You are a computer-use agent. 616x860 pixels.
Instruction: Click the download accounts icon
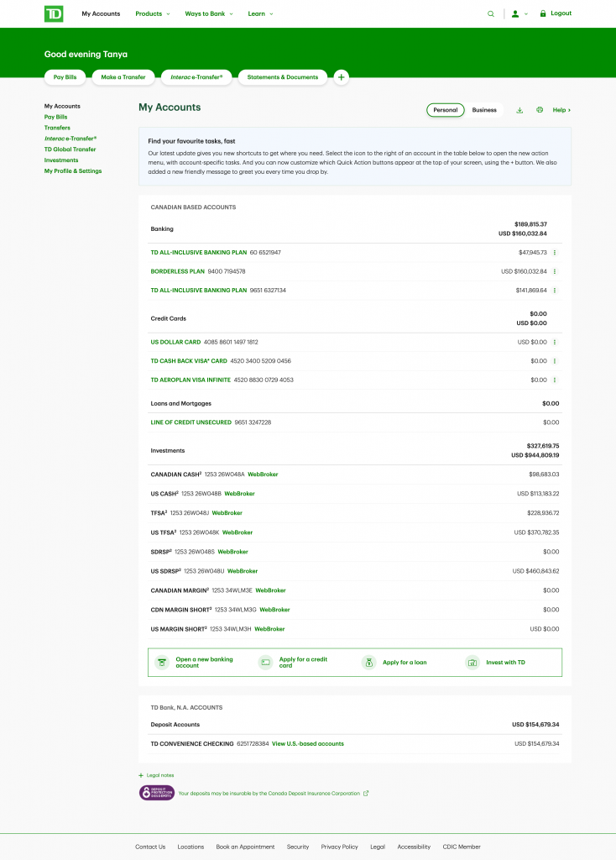coord(519,110)
